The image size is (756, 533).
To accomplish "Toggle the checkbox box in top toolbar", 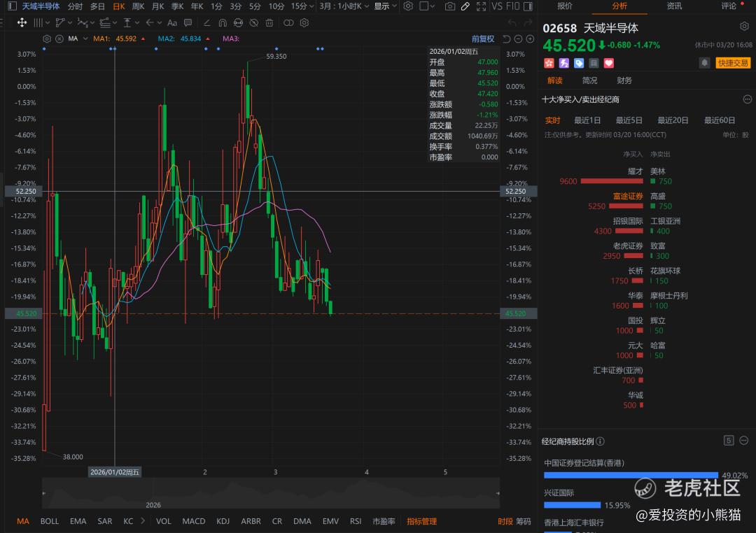I will coord(424,6).
